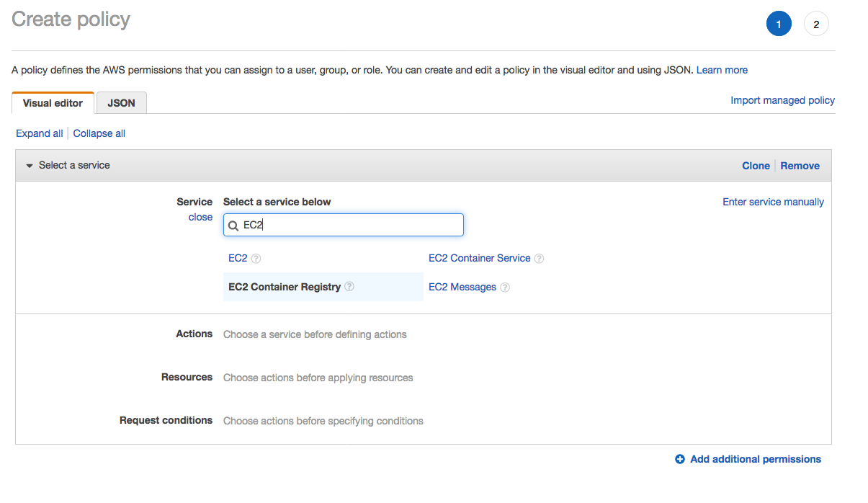Viewport: 868px width, 503px height.
Task: Focus the service search field containing EC2
Action: 344,225
